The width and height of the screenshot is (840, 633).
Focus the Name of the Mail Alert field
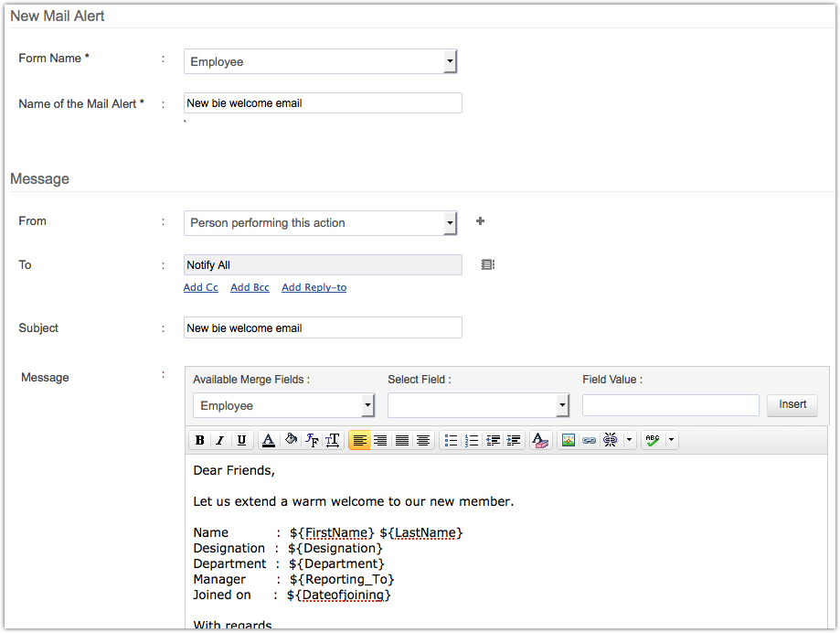pos(323,103)
